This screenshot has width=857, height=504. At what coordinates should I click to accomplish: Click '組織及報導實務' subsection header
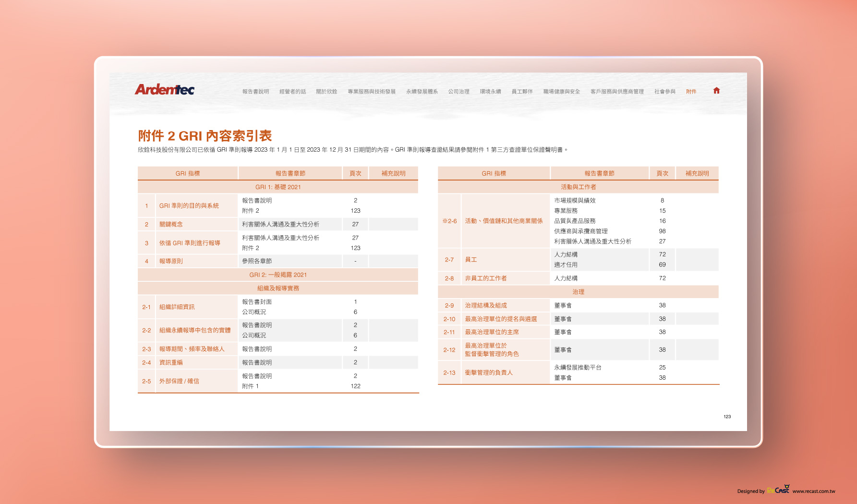pos(278,288)
